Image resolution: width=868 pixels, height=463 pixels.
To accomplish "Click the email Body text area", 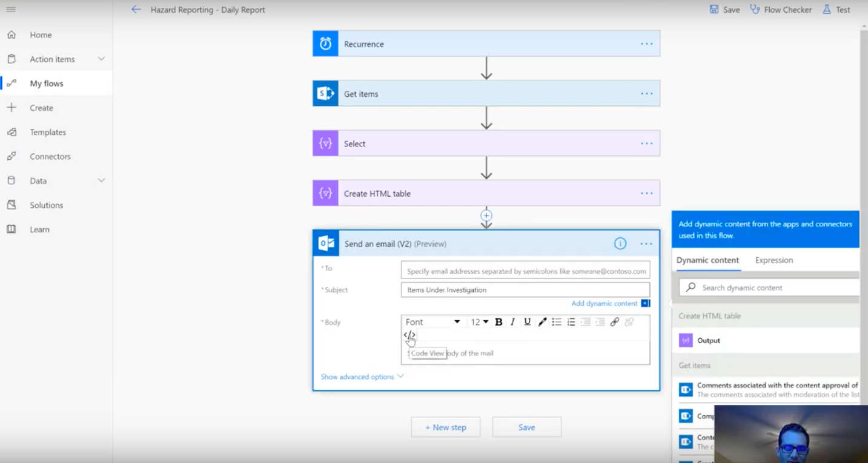I will point(525,353).
